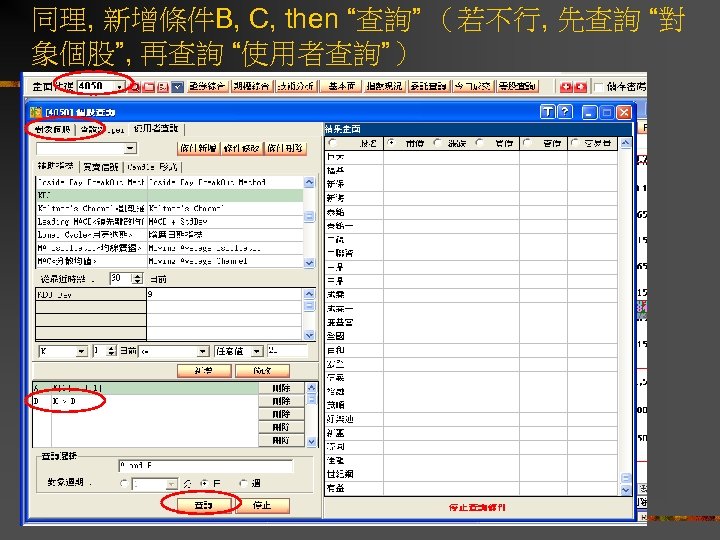Switch to the 對象個股 tab
The image size is (720, 540).
53,129
